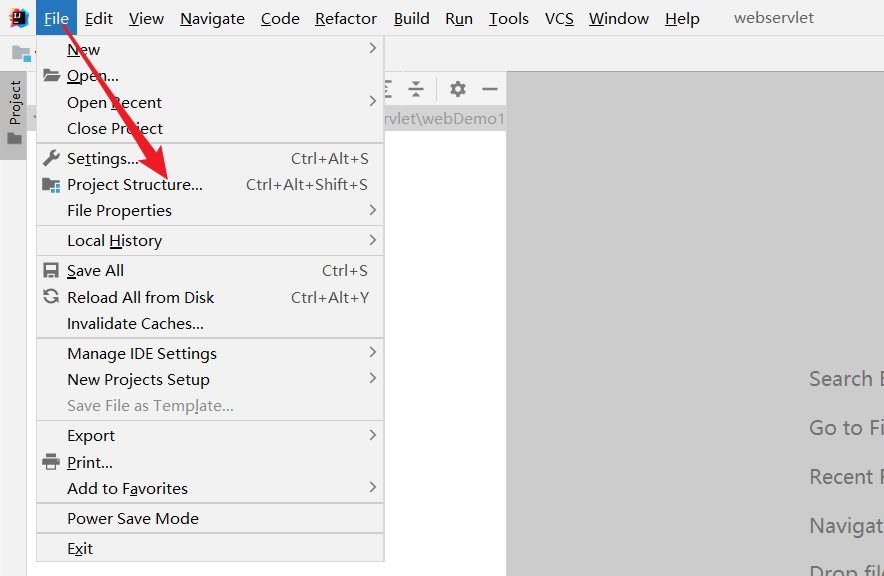This screenshot has height=576, width=884.
Task: Select New Projects Setup entry
Action: coord(210,379)
